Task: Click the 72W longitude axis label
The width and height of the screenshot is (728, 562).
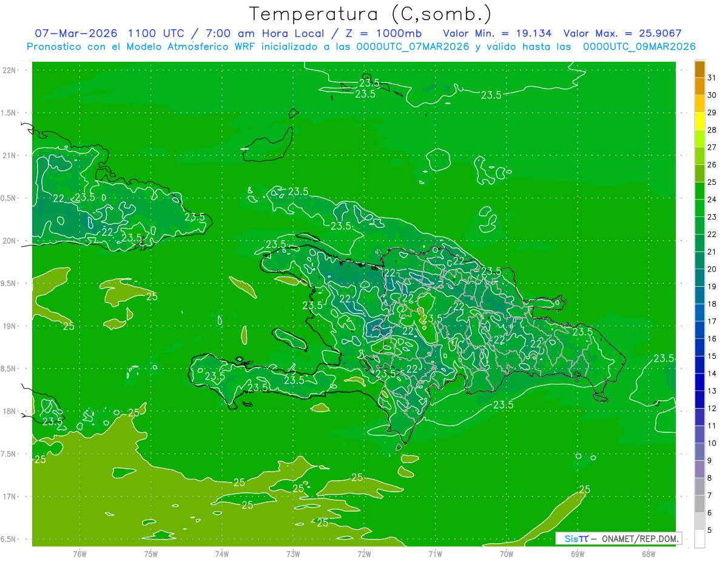Action: 364,553
